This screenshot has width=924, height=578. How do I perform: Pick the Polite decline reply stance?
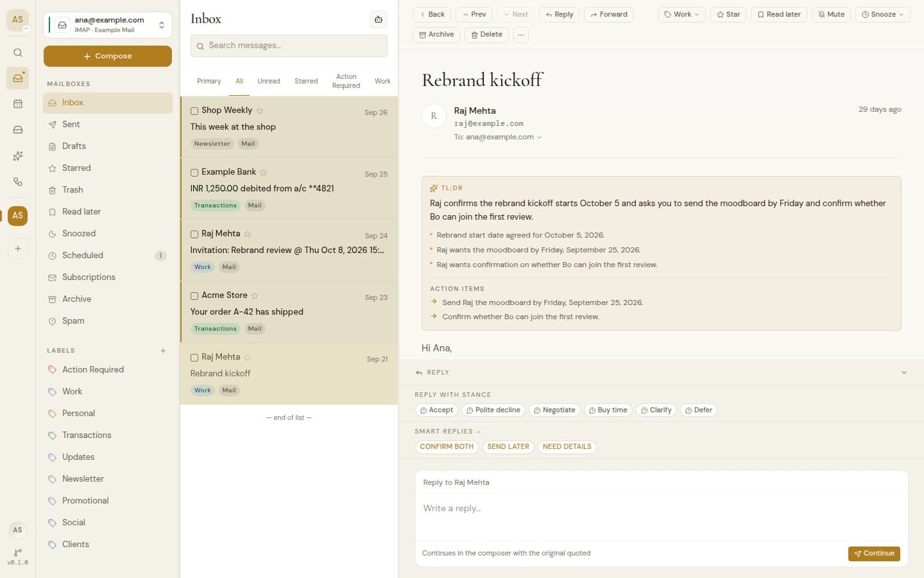tap(493, 410)
